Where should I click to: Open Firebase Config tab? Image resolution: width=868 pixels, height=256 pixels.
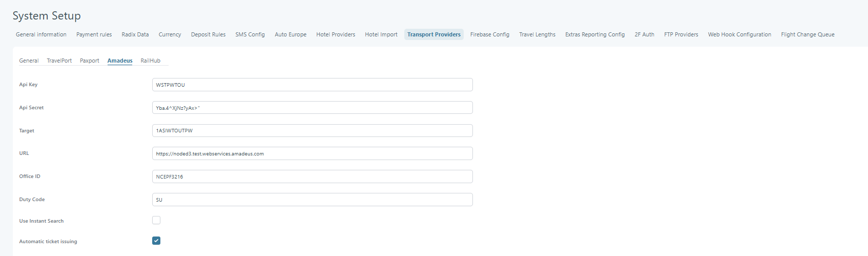click(490, 34)
